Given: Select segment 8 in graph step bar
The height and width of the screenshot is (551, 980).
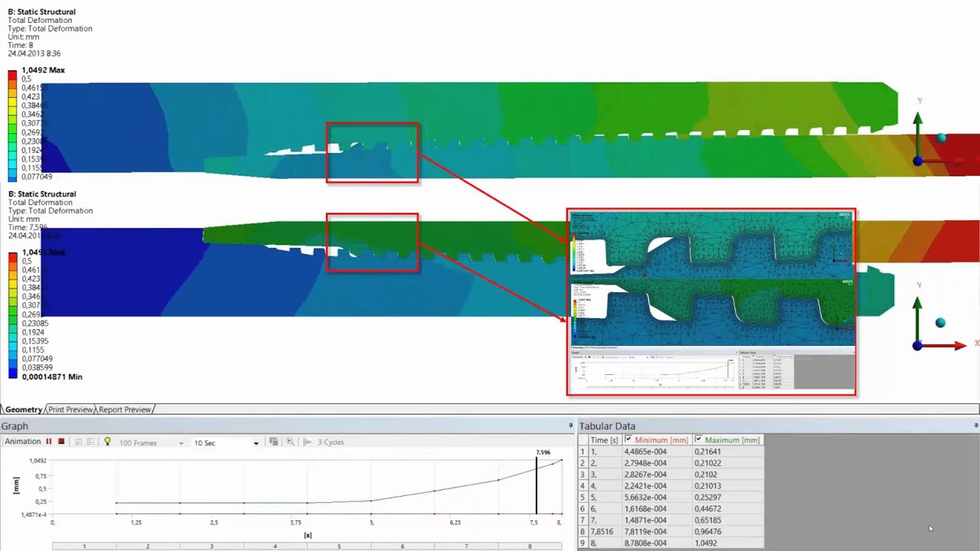Looking at the screenshot, I should coord(530,546).
